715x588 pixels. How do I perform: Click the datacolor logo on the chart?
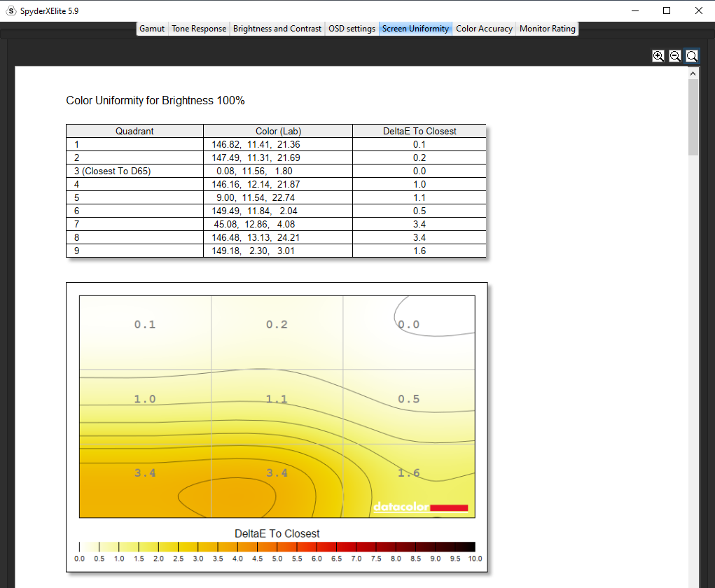point(420,507)
